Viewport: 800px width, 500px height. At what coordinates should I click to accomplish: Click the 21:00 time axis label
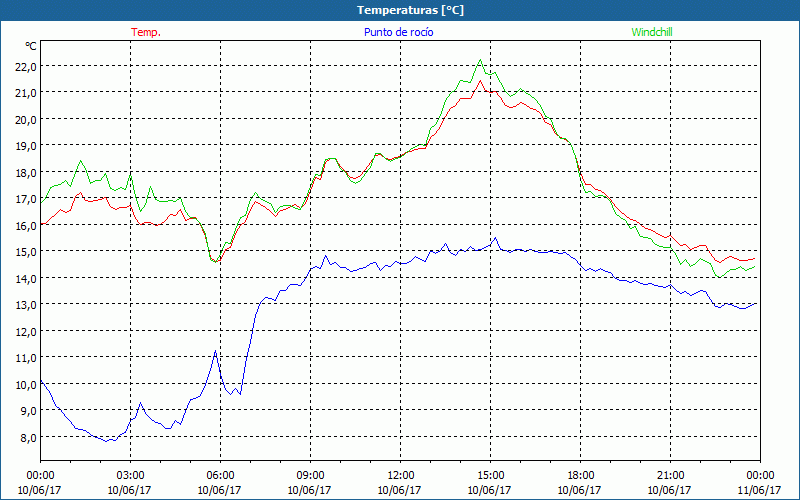click(x=670, y=475)
